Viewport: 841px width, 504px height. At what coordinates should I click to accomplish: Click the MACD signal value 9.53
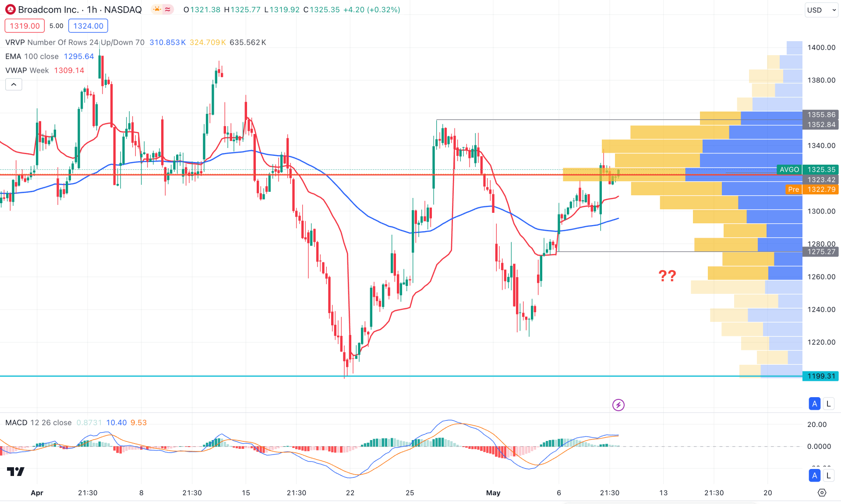[139, 423]
